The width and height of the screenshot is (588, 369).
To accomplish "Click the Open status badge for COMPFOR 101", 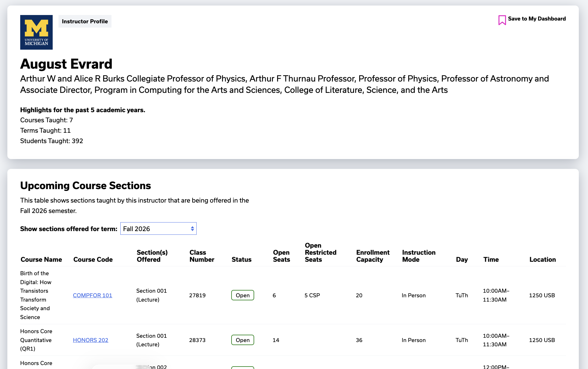I will coord(243,295).
